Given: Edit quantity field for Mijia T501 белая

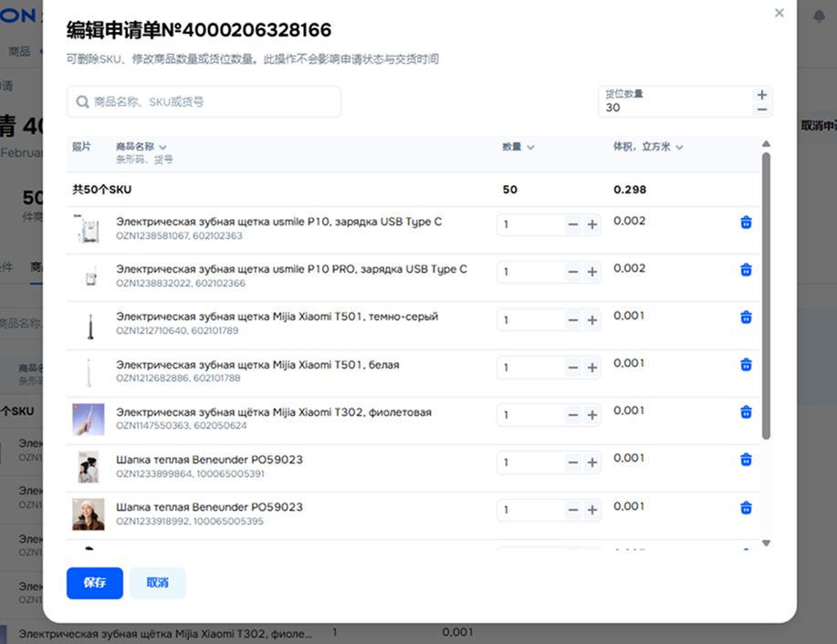Looking at the screenshot, I should coord(529,367).
